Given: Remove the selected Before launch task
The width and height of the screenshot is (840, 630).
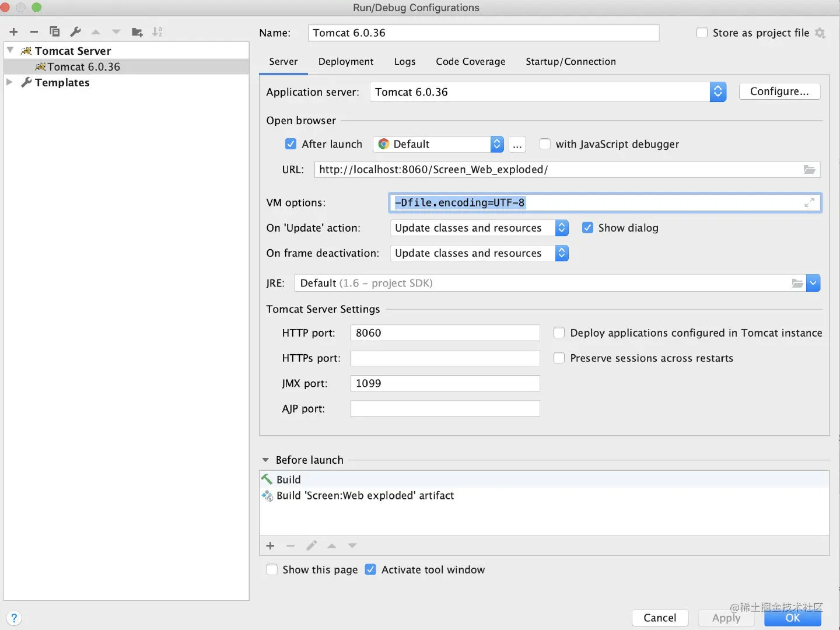Looking at the screenshot, I should point(290,546).
